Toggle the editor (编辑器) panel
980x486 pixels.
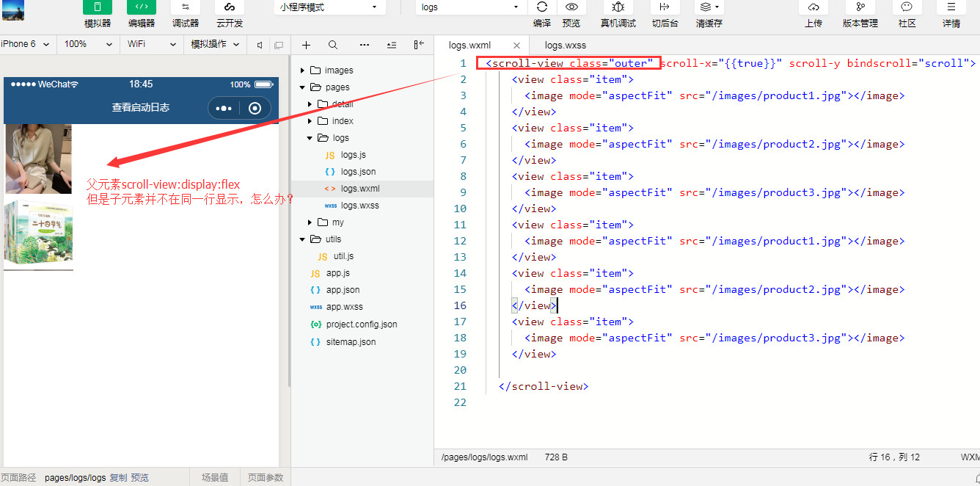[141, 7]
